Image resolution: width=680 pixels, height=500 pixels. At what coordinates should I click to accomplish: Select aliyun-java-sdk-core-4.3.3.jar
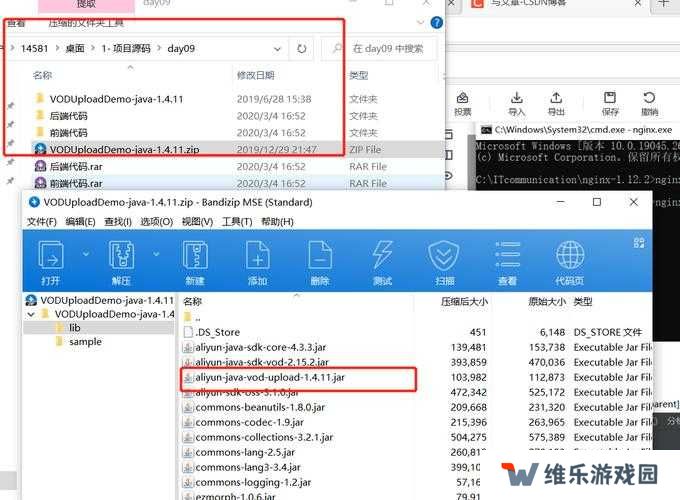pos(260,347)
